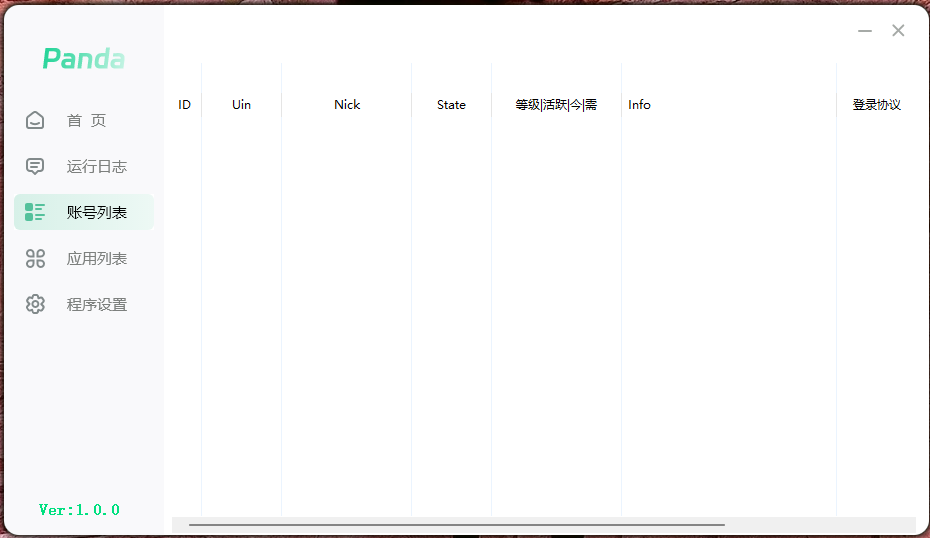Select 账号列表 in the sidebar
930x538 pixels.
[96, 212]
